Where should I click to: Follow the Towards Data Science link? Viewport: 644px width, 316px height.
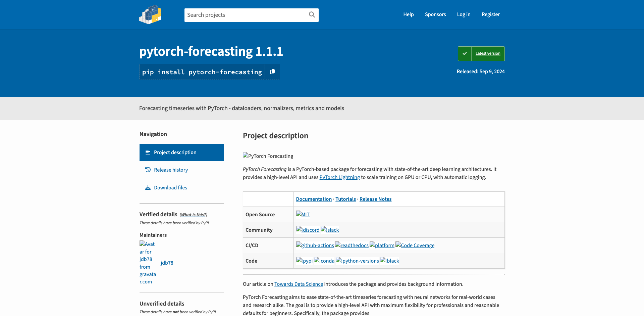click(299, 284)
